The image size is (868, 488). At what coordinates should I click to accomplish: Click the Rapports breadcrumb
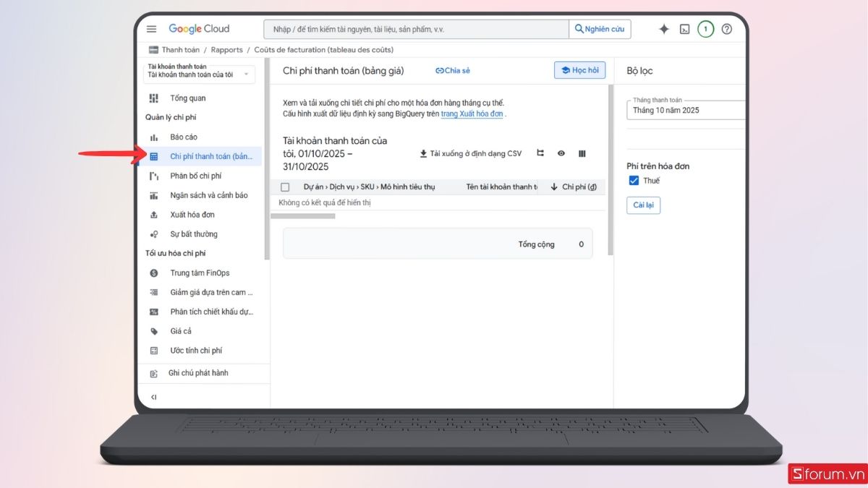pos(227,50)
